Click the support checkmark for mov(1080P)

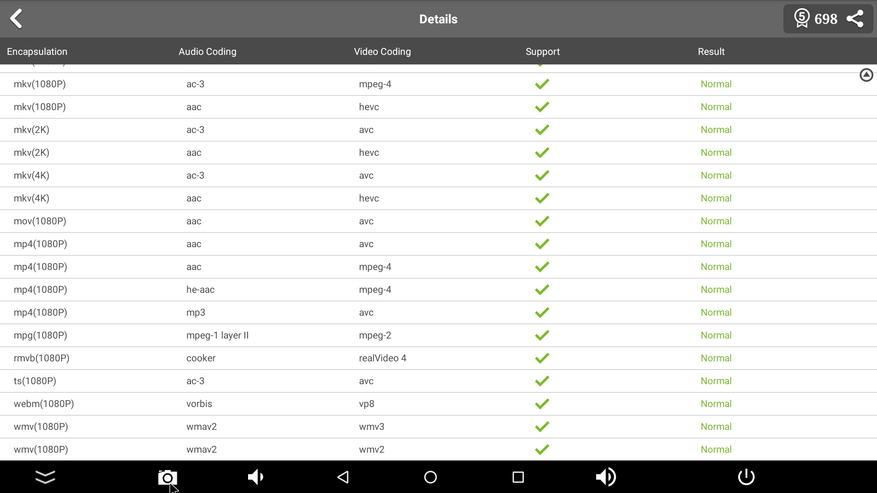542,221
